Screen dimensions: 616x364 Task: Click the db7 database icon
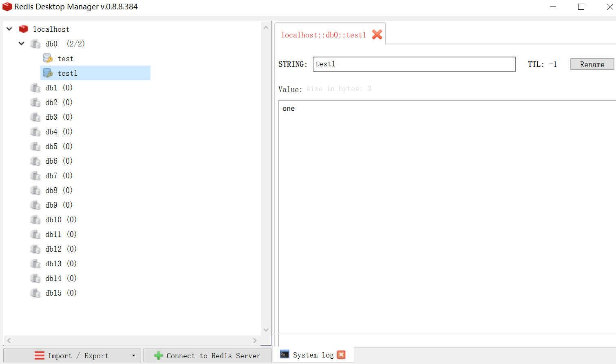(x=35, y=175)
